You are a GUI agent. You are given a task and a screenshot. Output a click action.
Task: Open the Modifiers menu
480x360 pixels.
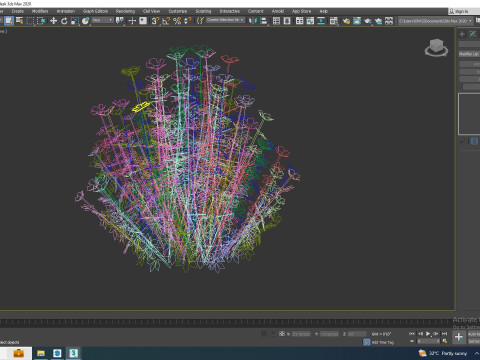point(40,11)
